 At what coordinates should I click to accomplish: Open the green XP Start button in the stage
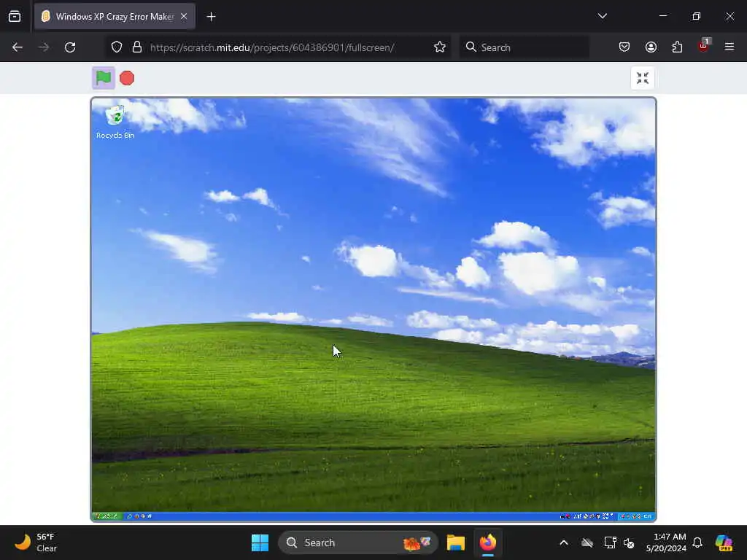pyautogui.click(x=108, y=516)
